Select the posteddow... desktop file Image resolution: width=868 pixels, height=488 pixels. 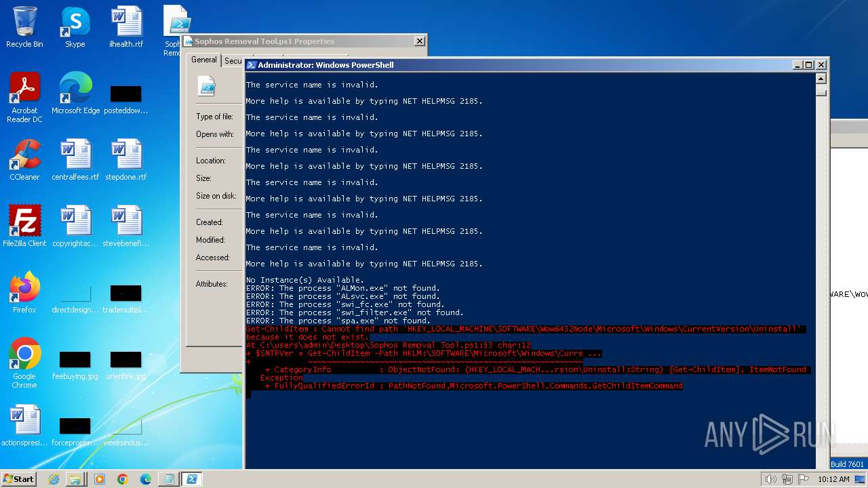[126, 98]
